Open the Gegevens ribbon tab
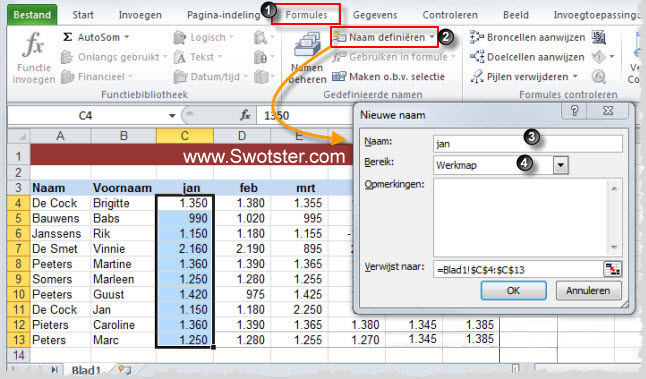 [x=375, y=15]
